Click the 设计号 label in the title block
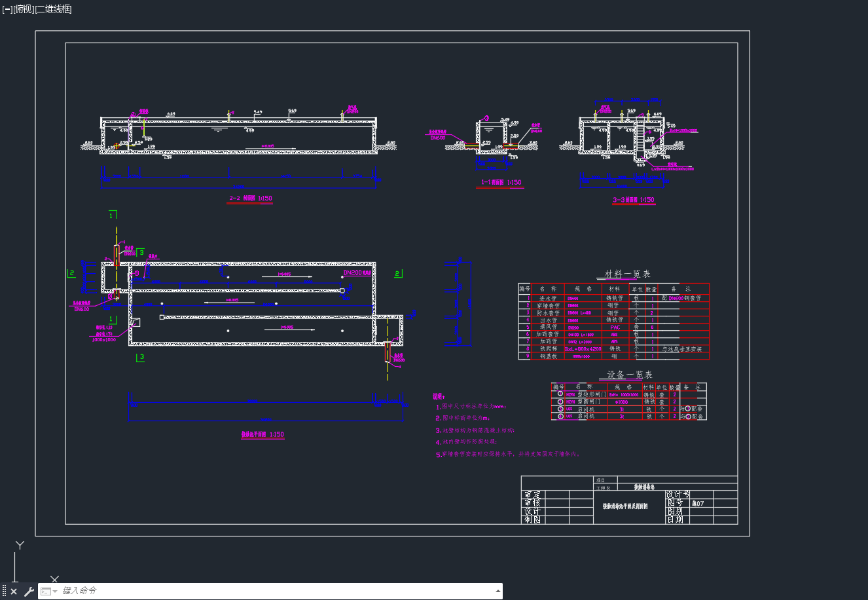The height and width of the screenshot is (600, 868). coord(678,495)
